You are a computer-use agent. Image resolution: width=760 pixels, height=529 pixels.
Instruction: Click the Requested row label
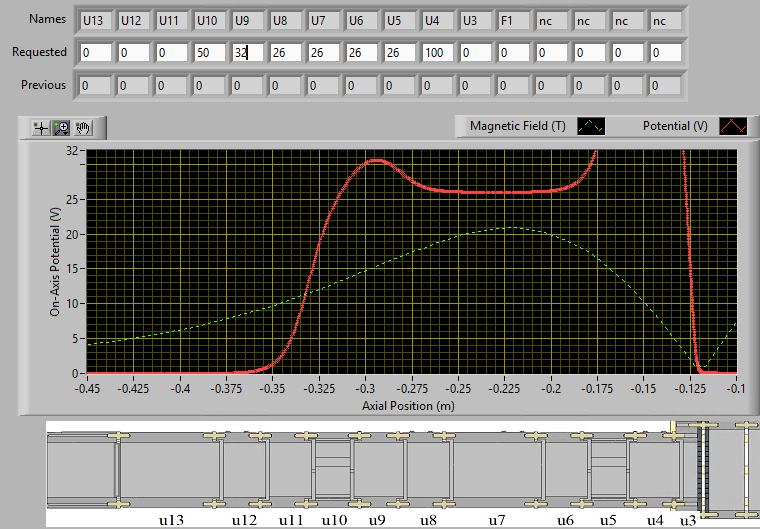click(39, 52)
